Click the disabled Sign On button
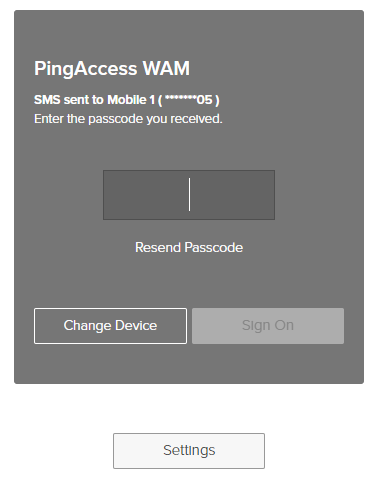The height and width of the screenshot is (477, 381). coord(268,326)
